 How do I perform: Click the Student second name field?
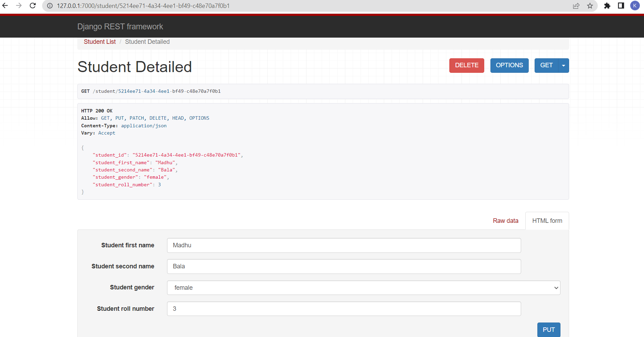point(344,266)
